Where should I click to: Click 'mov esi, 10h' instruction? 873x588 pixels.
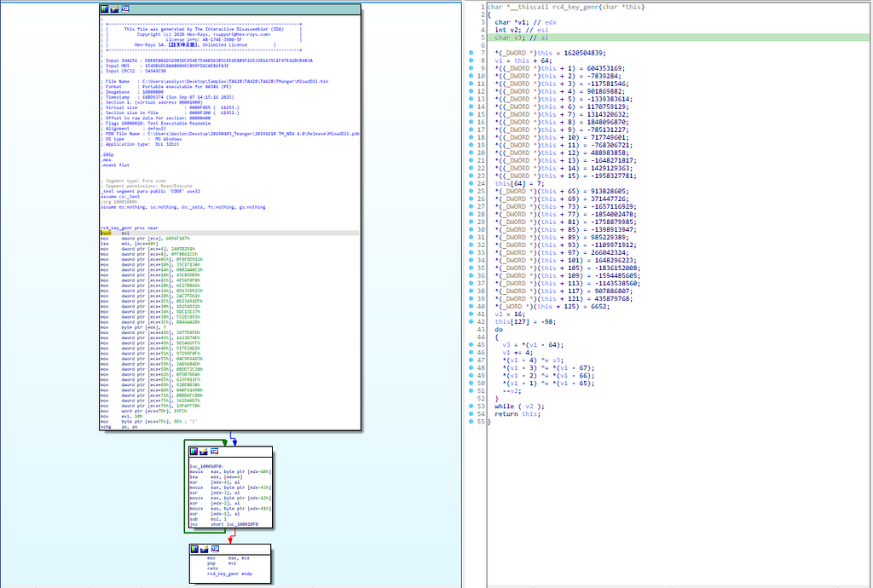click(121, 416)
